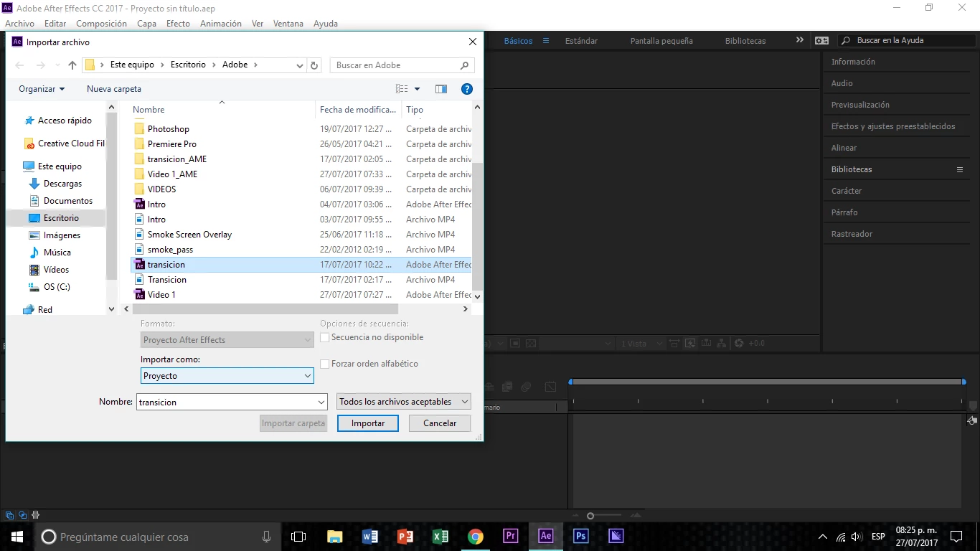The image size is (980, 551).
Task: Open Red network in the sidebar
Action: (44, 310)
